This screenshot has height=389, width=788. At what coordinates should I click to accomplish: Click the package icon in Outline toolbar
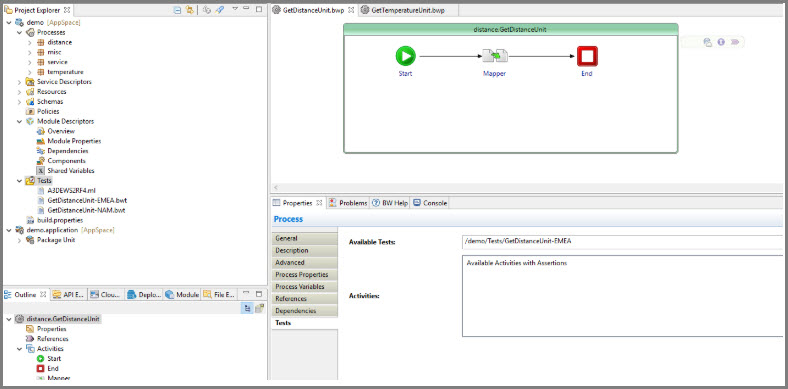coord(259,308)
